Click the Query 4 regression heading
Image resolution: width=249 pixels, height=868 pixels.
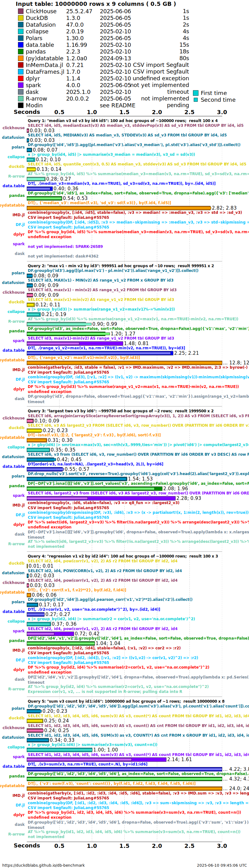coord(123,556)
